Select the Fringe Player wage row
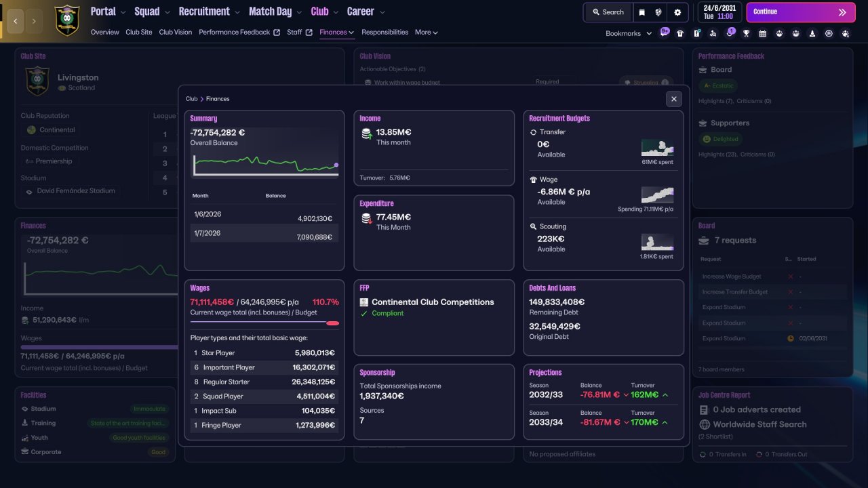 coord(264,426)
